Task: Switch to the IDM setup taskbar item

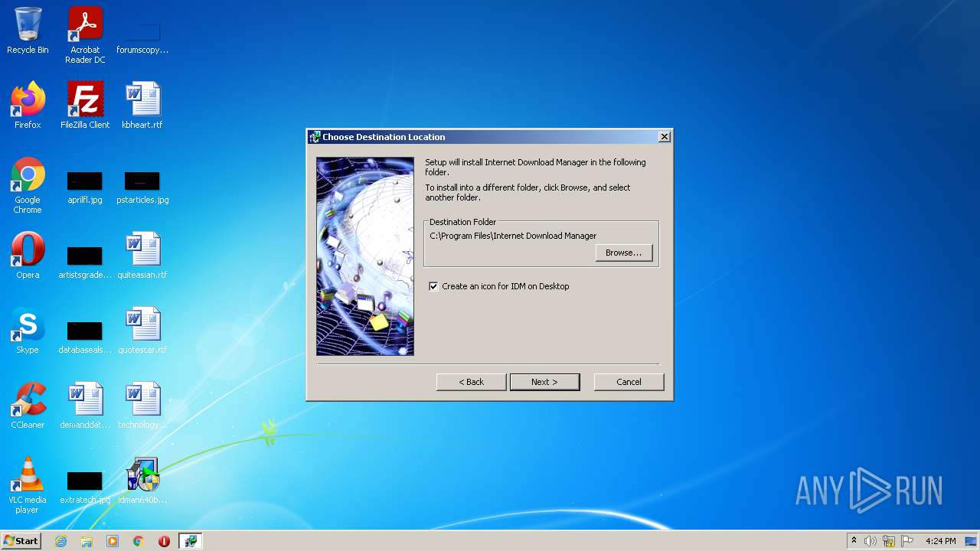Action: [x=190, y=541]
